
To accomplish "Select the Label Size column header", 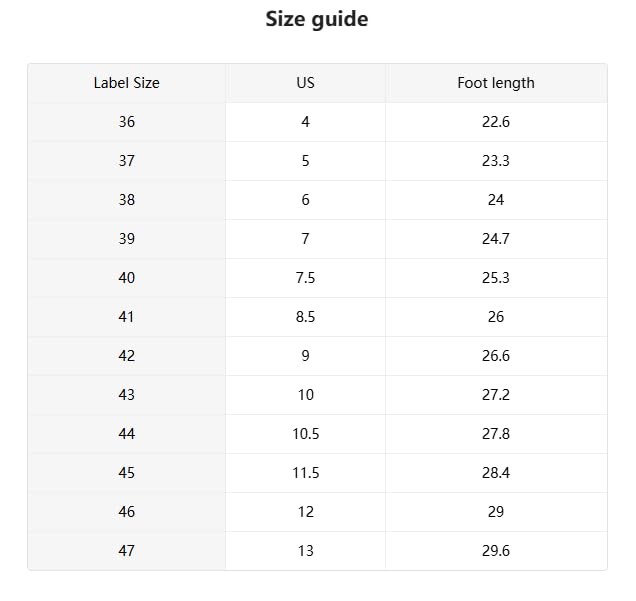I will pyautogui.click(x=127, y=83).
